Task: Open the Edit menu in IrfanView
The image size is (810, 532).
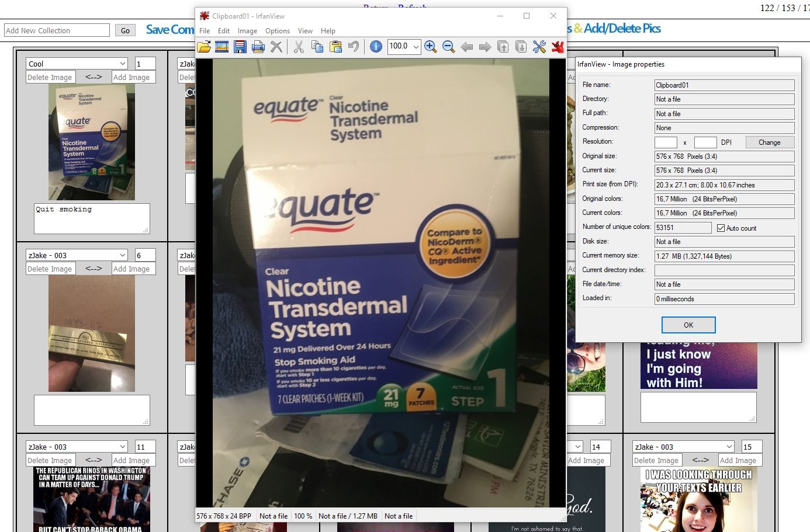Action: point(224,31)
